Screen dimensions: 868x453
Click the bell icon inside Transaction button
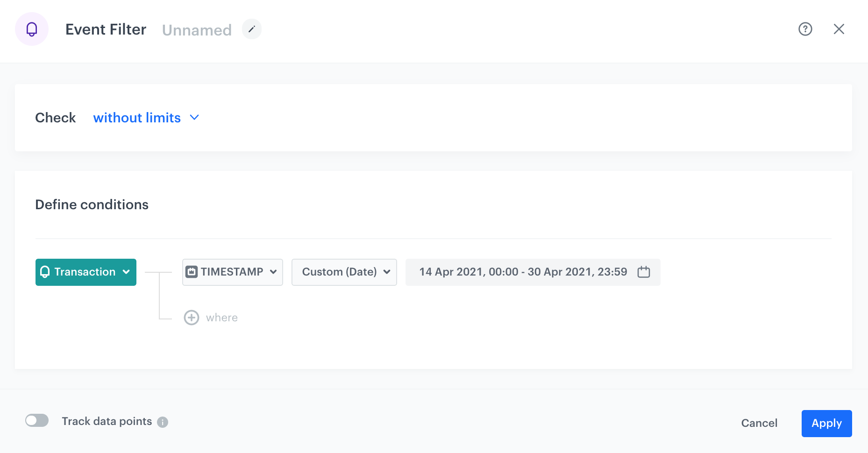(45, 272)
